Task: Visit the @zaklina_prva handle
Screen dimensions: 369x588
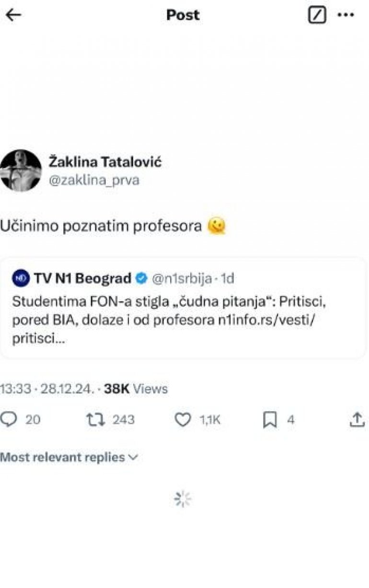Action: (x=94, y=180)
